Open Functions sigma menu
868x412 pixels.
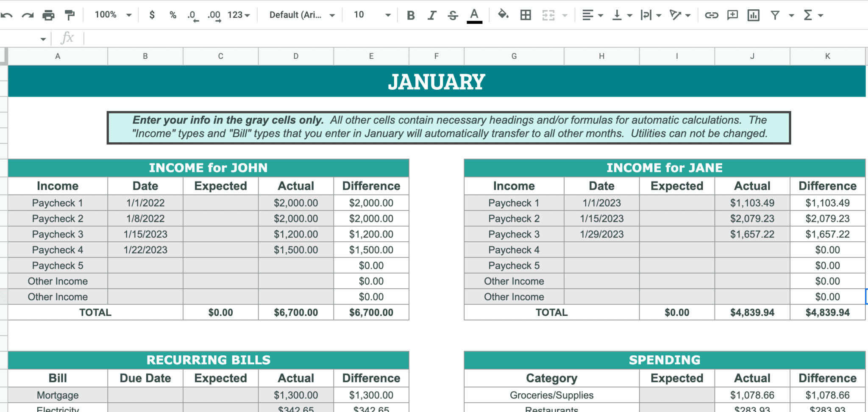pos(813,15)
